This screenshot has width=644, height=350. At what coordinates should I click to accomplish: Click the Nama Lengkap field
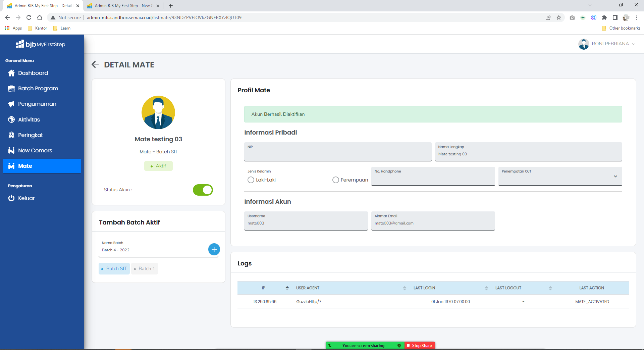(x=529, y=152)
